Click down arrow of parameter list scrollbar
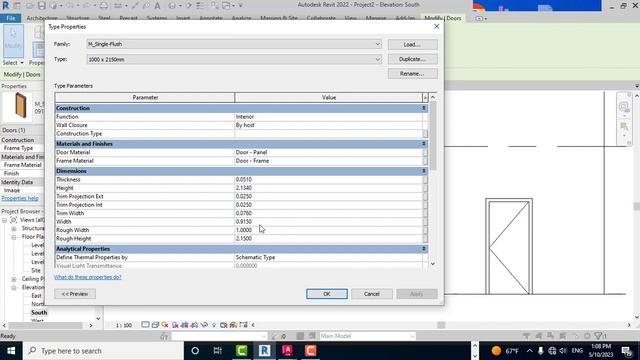The height and width of the screenshot is (360, 640). click(433, 264)
